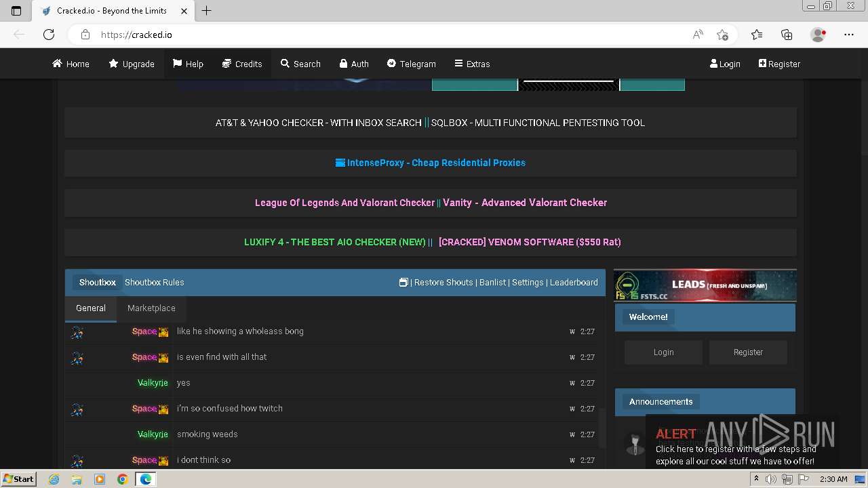The height and width of the screenshot is (488, 868).
Task: Open the Favorites list icon
Action: pyautogui.click(x=757, y=35)
